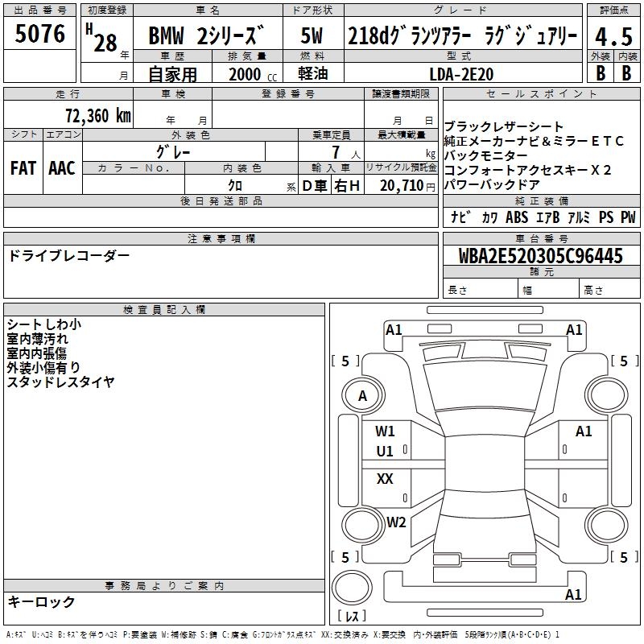Click the air conditioner value AAC
This screenshot has width=644, height=644.
[x=62, y=168]
